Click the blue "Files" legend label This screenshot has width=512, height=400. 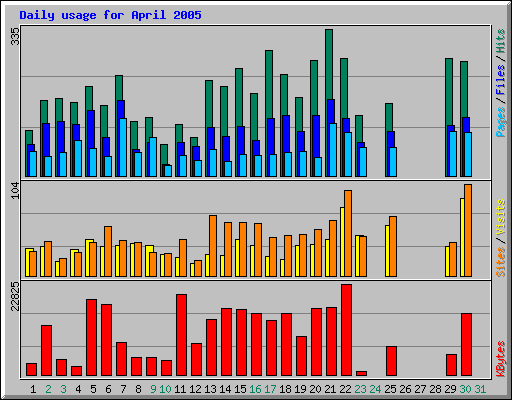(500, 80)
